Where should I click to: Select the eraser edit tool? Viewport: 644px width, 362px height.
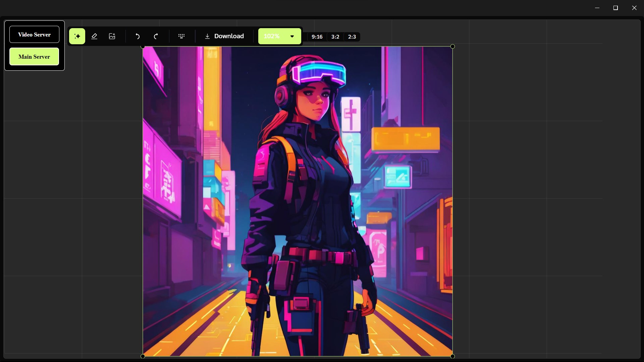point(94,36)
